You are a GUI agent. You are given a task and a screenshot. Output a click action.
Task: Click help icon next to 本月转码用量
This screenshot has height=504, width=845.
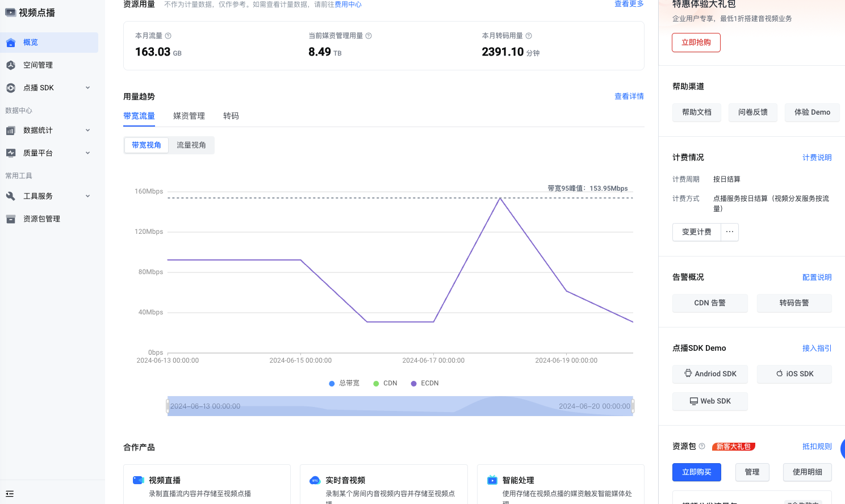529,36
